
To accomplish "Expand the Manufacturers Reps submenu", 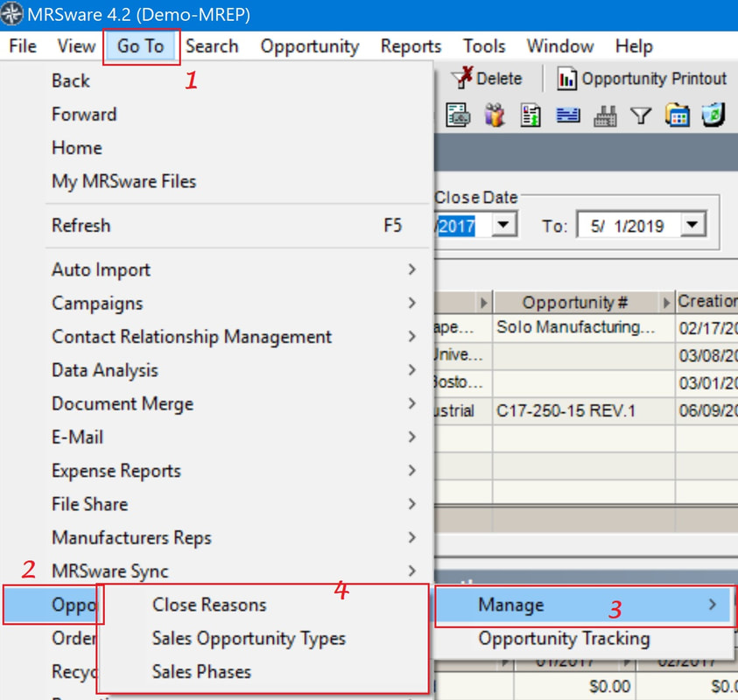I will [216, 537].
